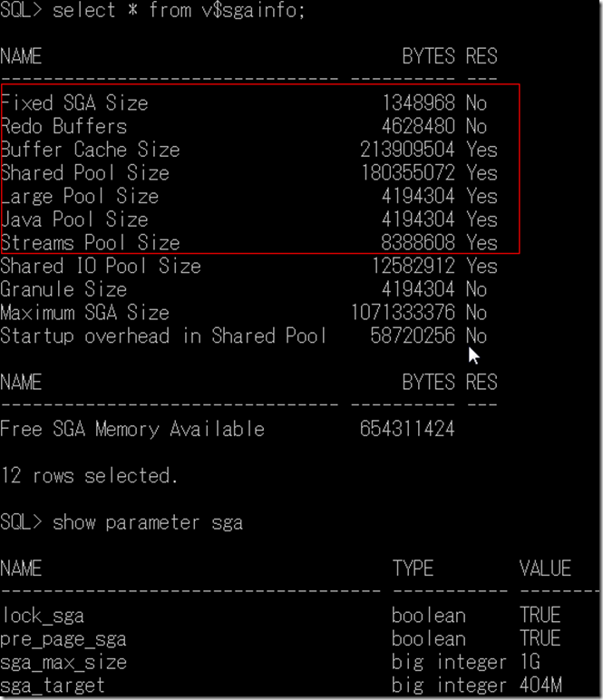Click the show parameter sga command
The image size is (603, 700).
[x=148, y=523]
